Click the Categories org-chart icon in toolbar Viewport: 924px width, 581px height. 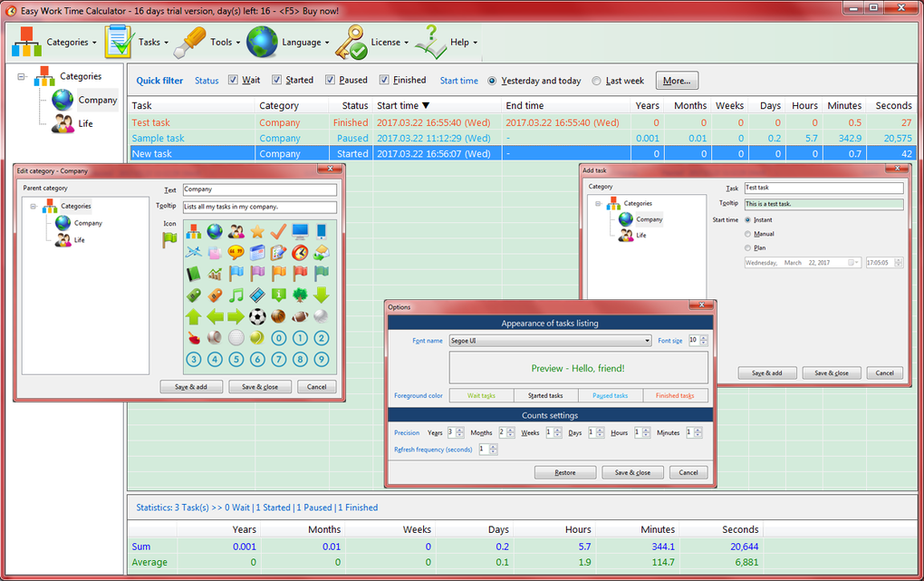click(26, 42)
